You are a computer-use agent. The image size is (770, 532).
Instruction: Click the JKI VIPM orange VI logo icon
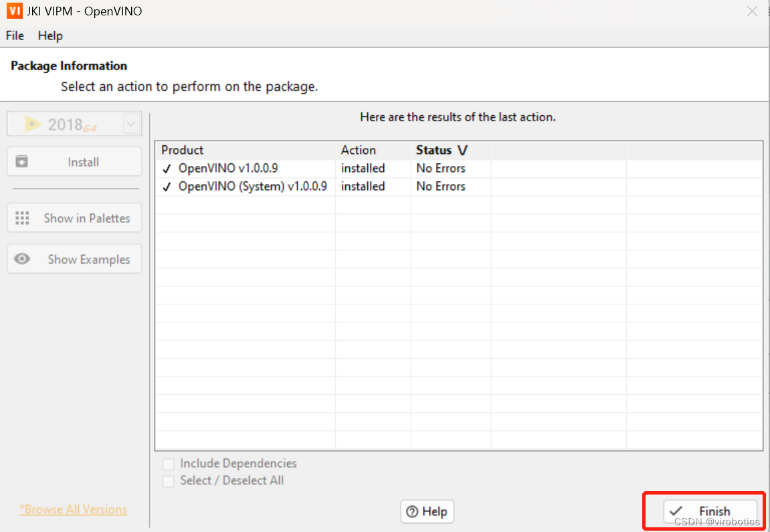[x=14, y=11]
